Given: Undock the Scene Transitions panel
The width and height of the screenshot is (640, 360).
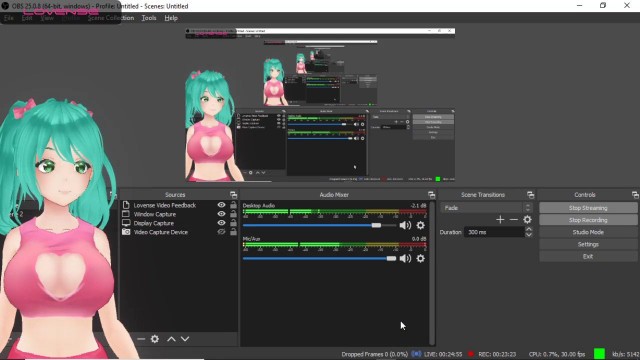Looking at the screenshot, I should point(530,195).
